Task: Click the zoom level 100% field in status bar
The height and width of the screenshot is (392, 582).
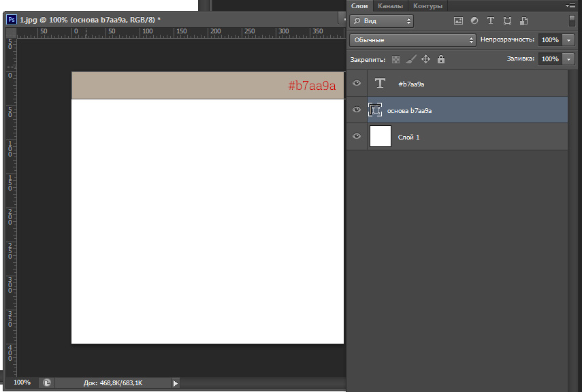Action: click(x=22, y=382)
